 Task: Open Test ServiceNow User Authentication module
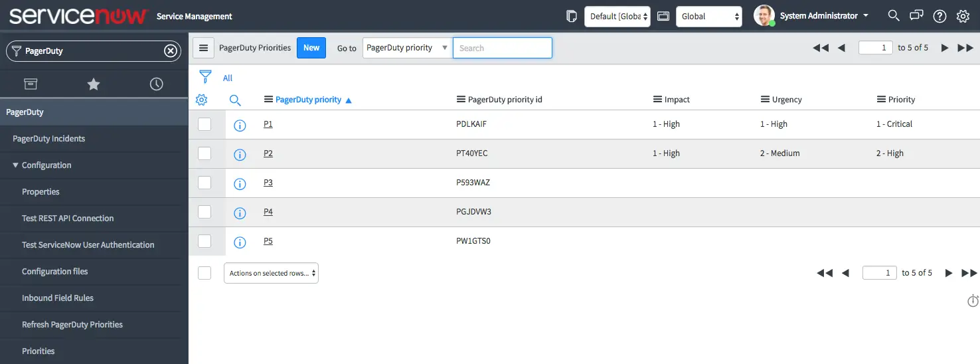[88, 245]
